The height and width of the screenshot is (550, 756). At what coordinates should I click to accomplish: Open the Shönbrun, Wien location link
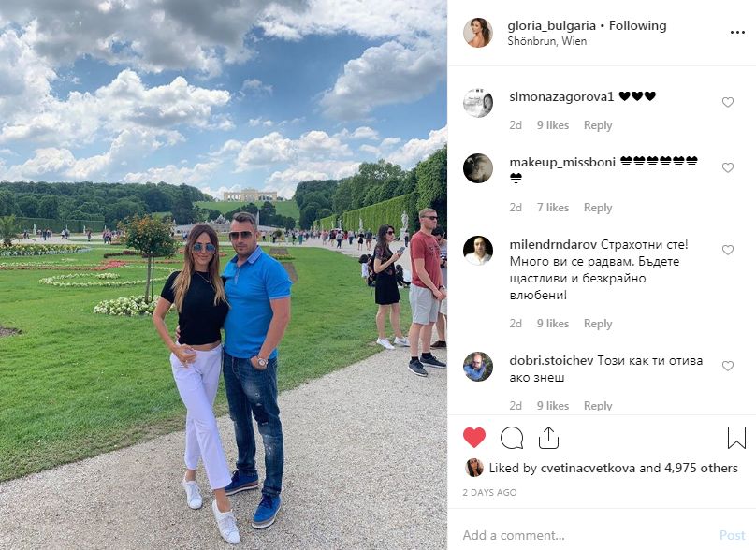pyautogui.click(x=546, y=41)
